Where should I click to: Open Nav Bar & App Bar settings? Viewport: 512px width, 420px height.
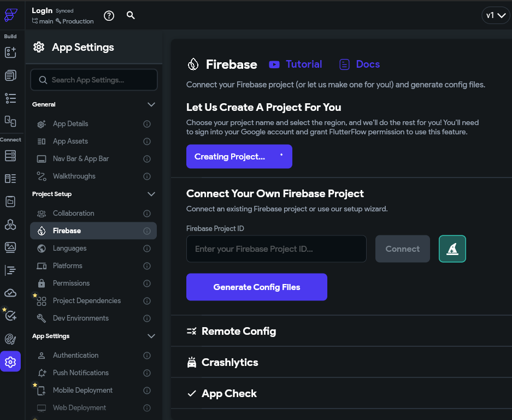(x=93, y=158)
